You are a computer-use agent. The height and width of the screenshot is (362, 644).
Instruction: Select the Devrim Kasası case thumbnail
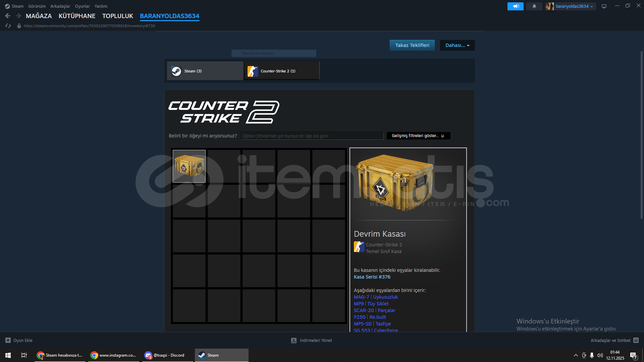point(189,166)
